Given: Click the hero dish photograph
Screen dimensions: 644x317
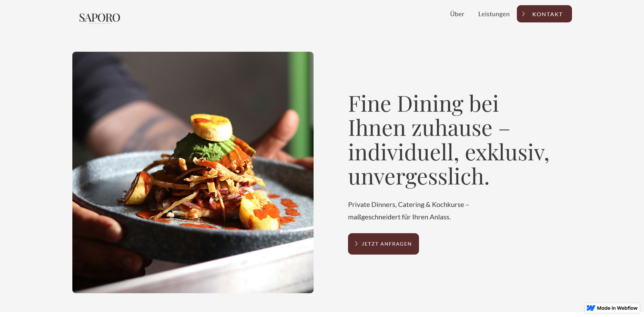Looking at the screenshot, I should click(x=193, y=172).
